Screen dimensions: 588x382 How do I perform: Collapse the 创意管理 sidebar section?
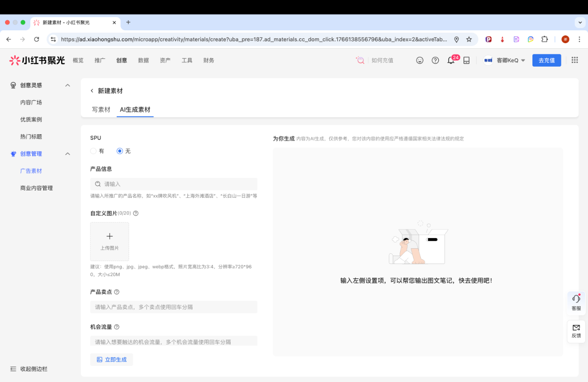[68, 154]
